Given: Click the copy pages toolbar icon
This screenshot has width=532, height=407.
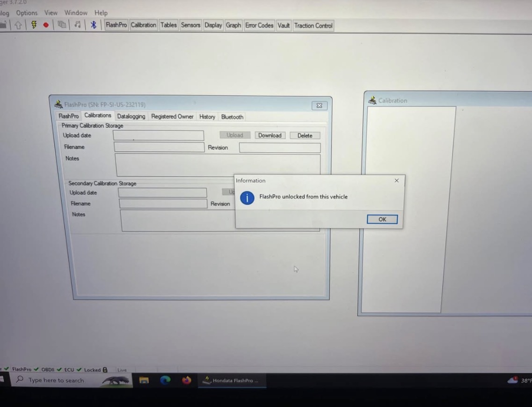Looking at the screenshot, I should coord(62,25).
